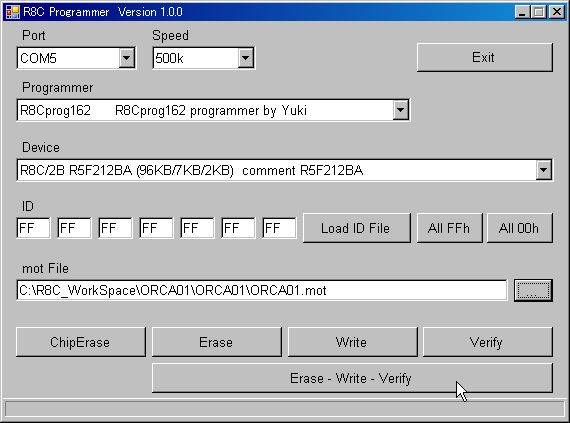Click the Verify button

[x=488, y=342]
